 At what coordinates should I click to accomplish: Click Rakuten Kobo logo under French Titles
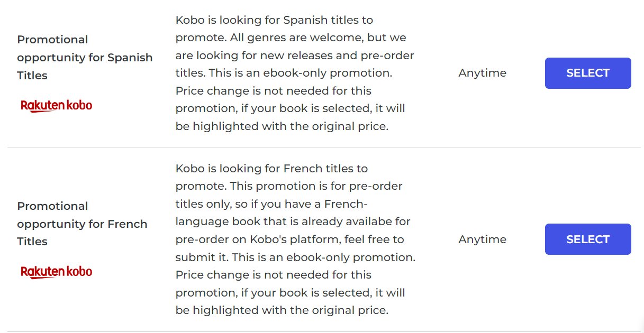tap(57, 272)
